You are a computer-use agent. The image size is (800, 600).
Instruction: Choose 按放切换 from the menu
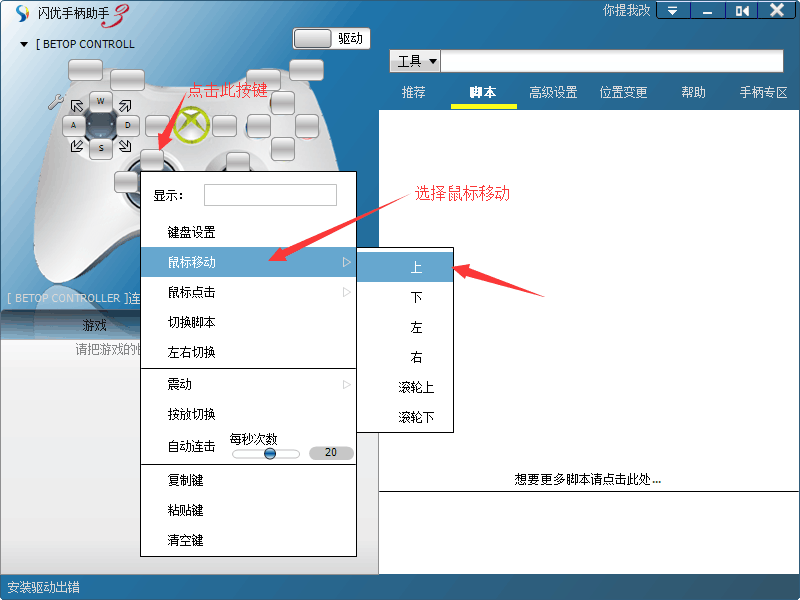pos(248,414)
